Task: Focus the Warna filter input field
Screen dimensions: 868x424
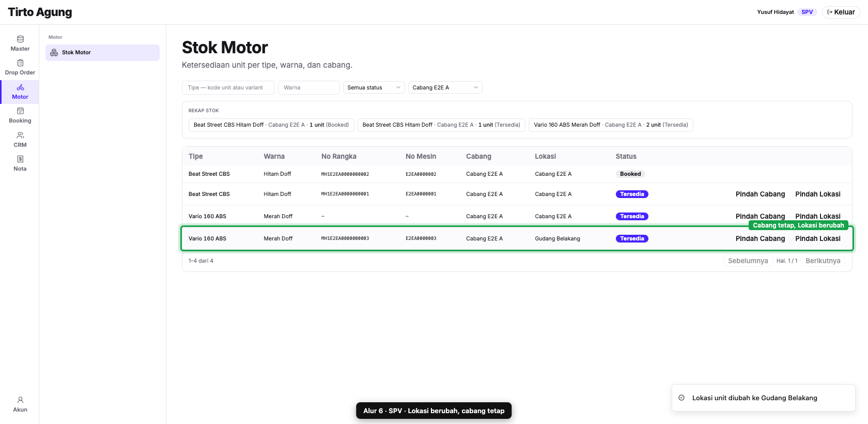Action: click(x=309, y=87)
